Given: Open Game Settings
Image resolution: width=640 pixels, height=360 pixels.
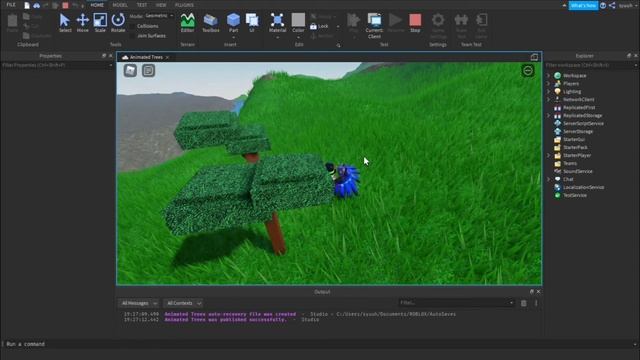Looking at the screenshot, I should coord(438,25).
